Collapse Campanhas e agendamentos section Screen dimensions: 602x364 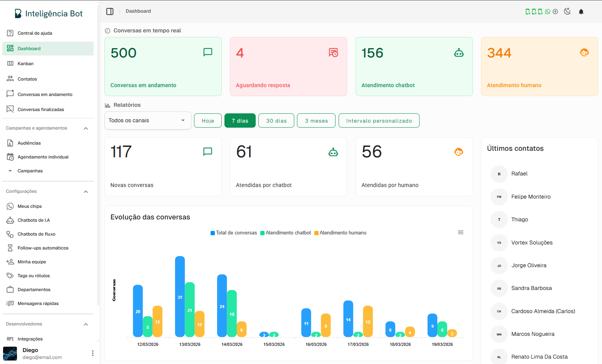86,128
